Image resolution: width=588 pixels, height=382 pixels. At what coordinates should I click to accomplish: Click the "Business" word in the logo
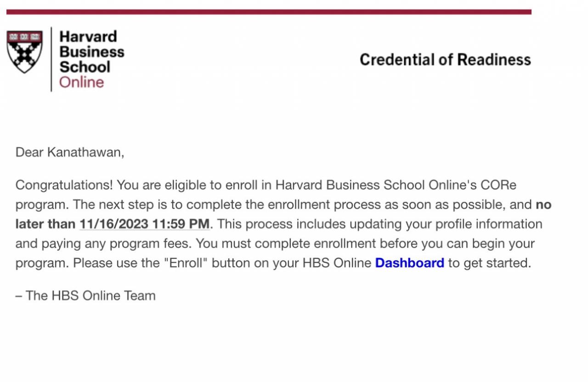(92, 52)
